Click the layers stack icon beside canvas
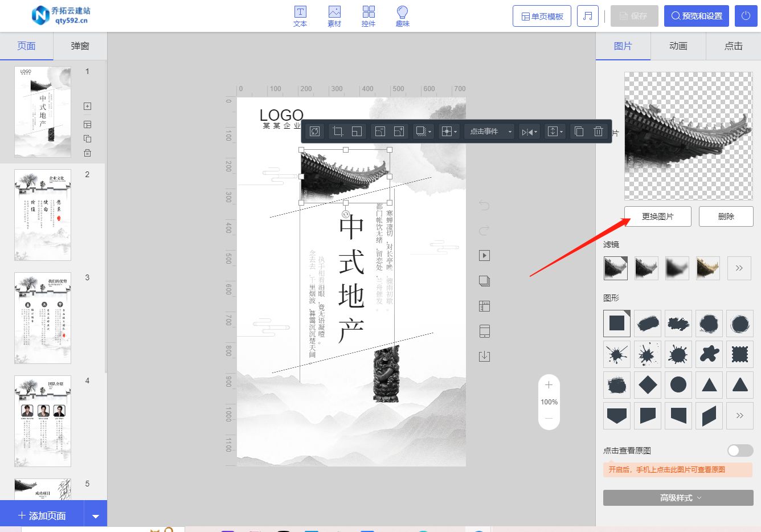761x532 pixels. click(484, 281)
